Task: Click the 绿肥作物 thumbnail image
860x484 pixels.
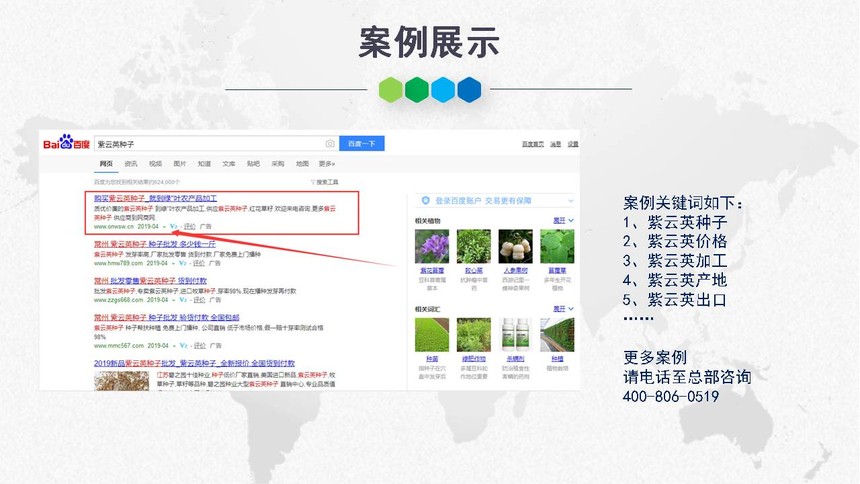Action: pyautogui.click(x=473, y=335)
